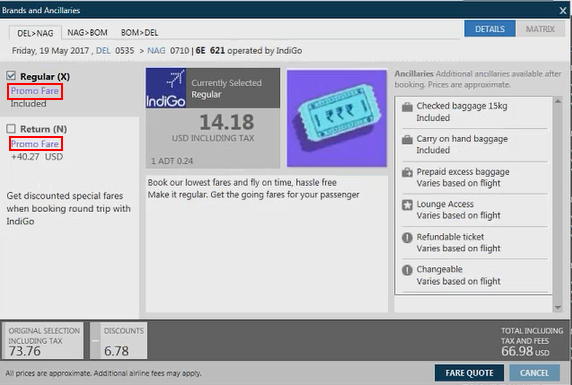The width and height of the screenshot is (572, 385).
Task: Click the NAG airport code link
Action: click(x=156, y=51)
